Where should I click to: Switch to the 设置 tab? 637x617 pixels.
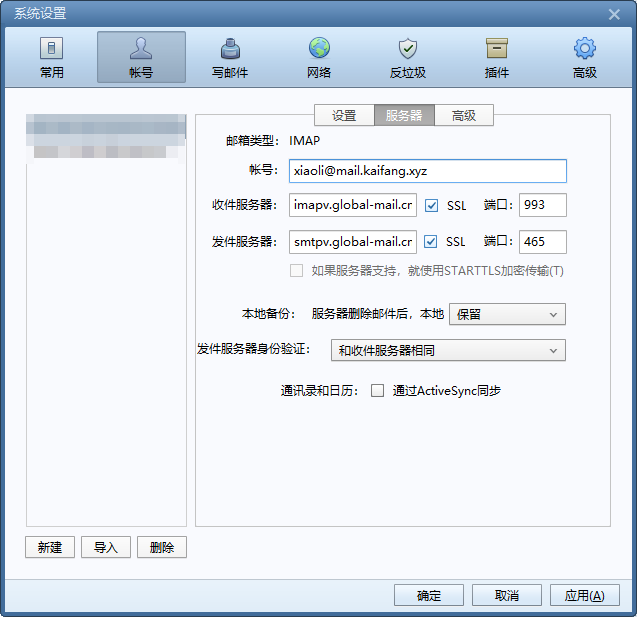click(344, 115)
